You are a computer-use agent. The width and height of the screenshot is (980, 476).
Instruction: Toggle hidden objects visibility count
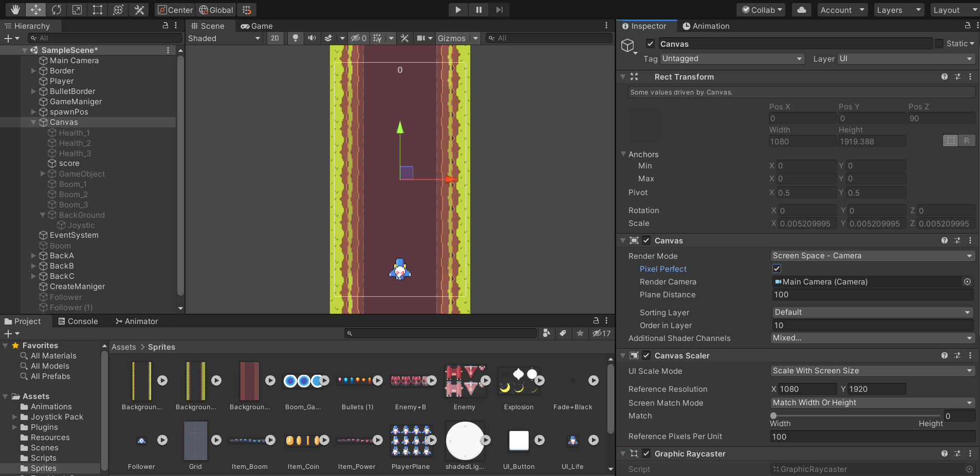[358, 38]
